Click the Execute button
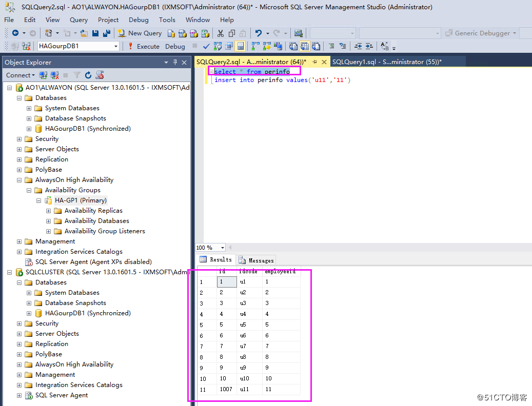The image size is (532, 406). (x=144, y=47)
